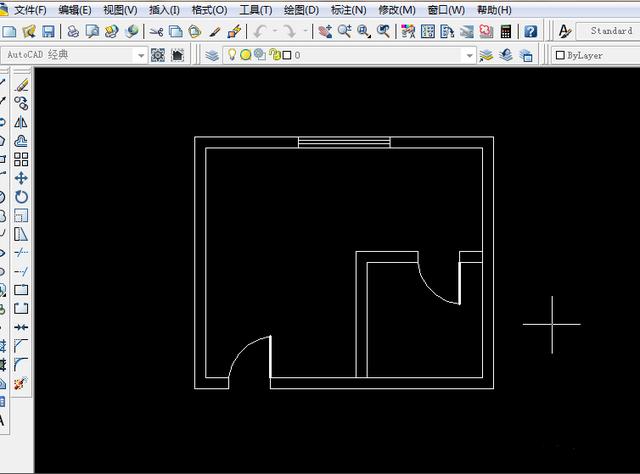The image size is (640, 474).
Task: Toggle layer 0 freeze sun icon
Action: click(x=245, y=55)
